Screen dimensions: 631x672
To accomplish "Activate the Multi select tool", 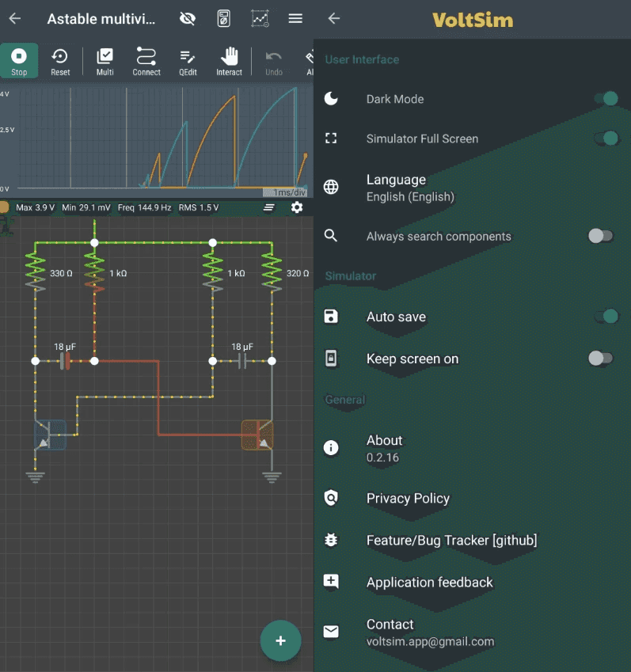I will click(105, 62).
